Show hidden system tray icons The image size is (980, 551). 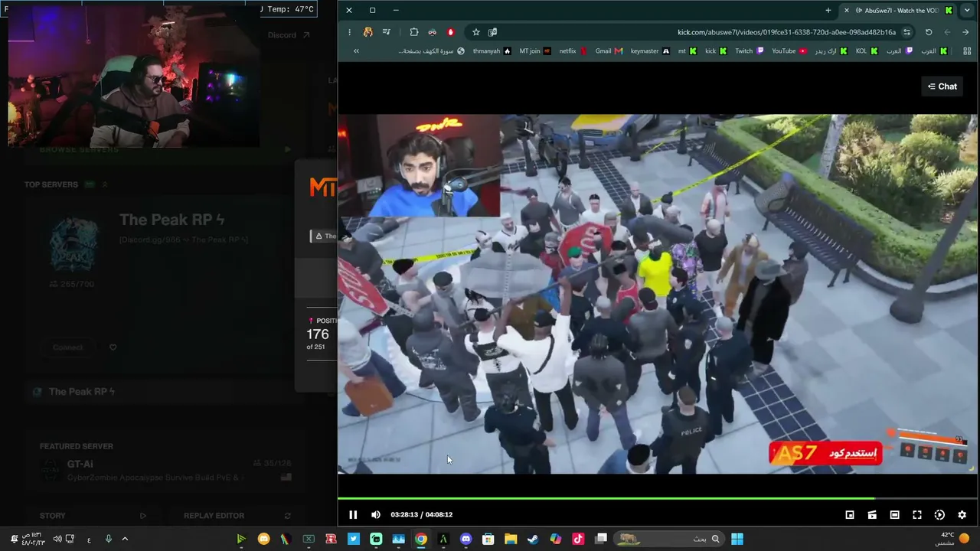point(125,539)
